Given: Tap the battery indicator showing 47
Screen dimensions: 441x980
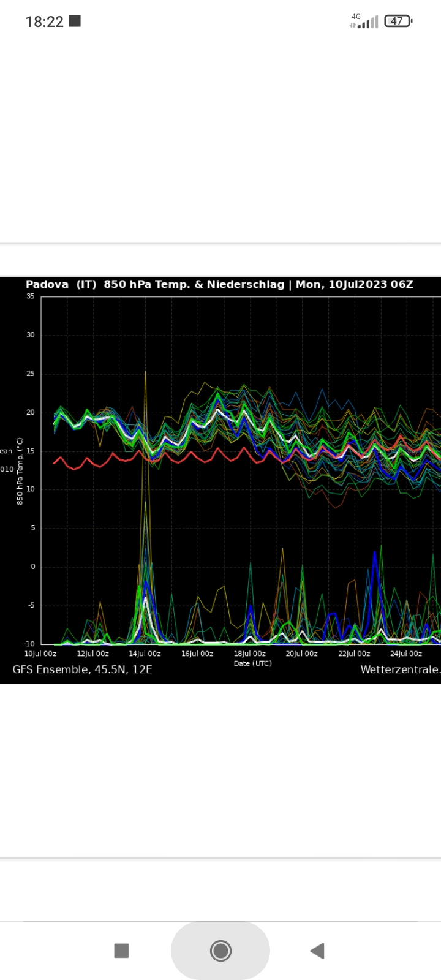Looking at the screenshot, I should [x=398, y=21].
